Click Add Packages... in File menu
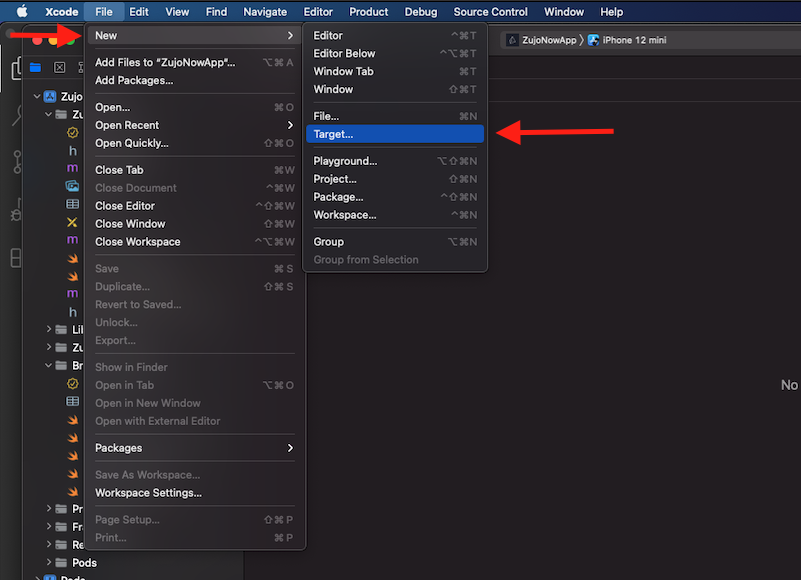 coord(134,80)
